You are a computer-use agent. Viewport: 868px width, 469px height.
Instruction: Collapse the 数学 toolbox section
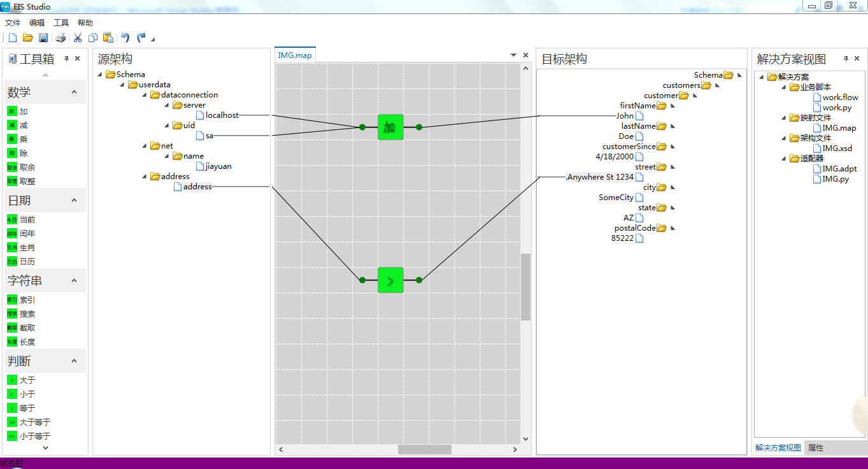(74, 92)
